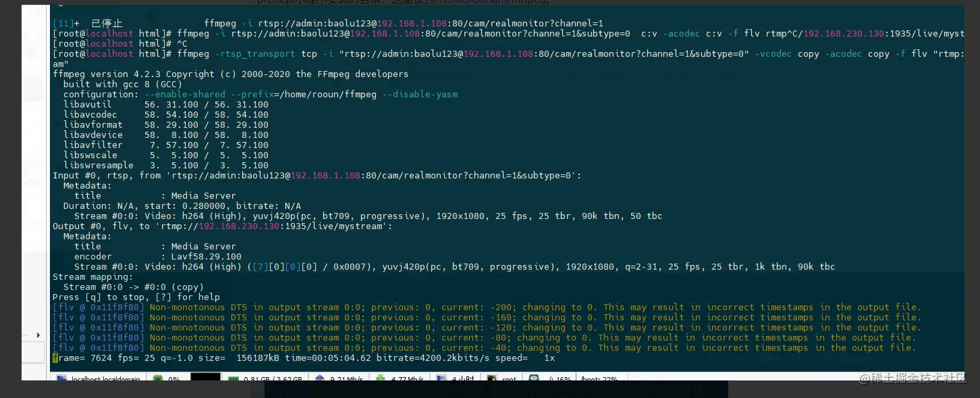Click the '-rtsp_transport' option in command
980x398 pixels.
(x=256, y=53)
